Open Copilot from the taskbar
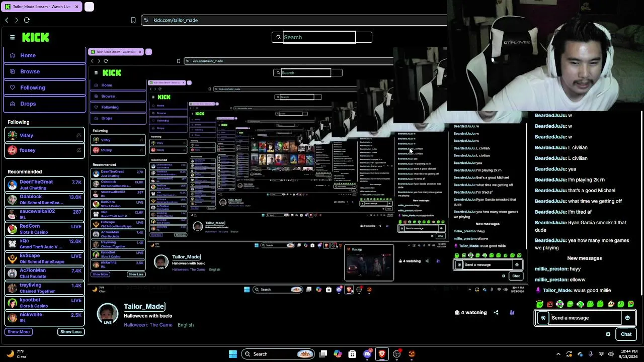 (338, 354)
